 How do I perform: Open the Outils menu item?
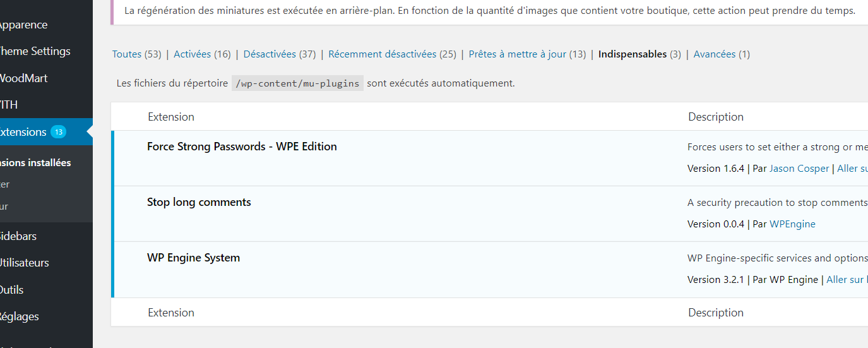12,290
